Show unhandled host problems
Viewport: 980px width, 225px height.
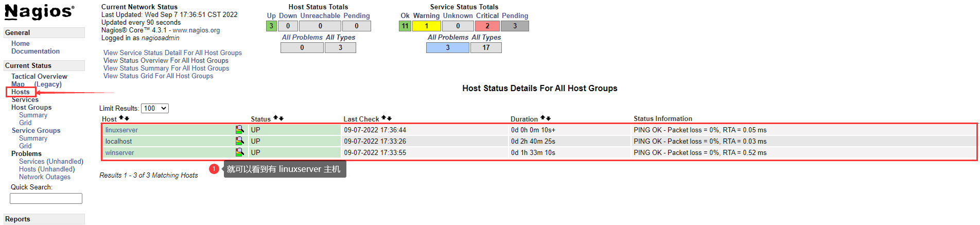tap(47, 169)
